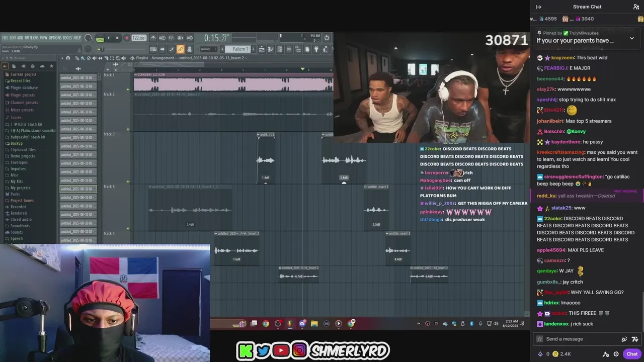Click the power icon right of memory meter
This screenshot has height=362, width=644.
(x=327, y=38)
